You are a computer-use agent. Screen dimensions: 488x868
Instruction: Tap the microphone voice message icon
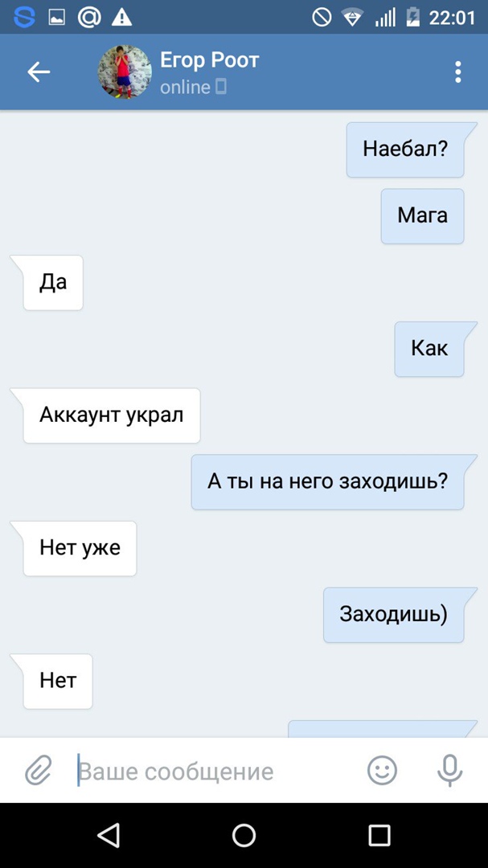449,771
